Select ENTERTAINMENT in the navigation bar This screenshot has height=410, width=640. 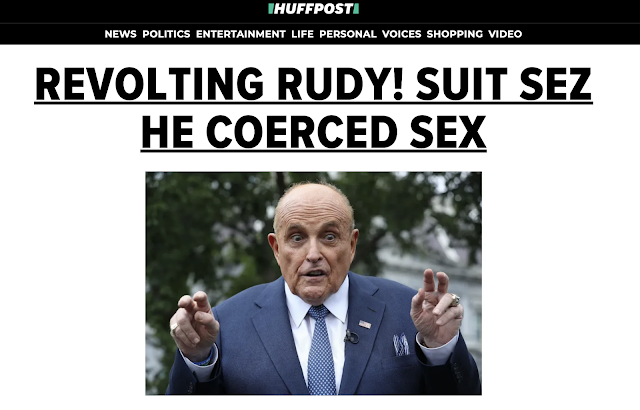pyautogui.click(x=241, y=34)
